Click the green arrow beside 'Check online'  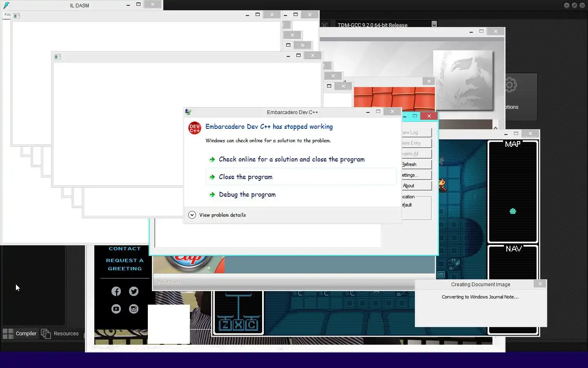pyautogui.click(x=212, y=159)
